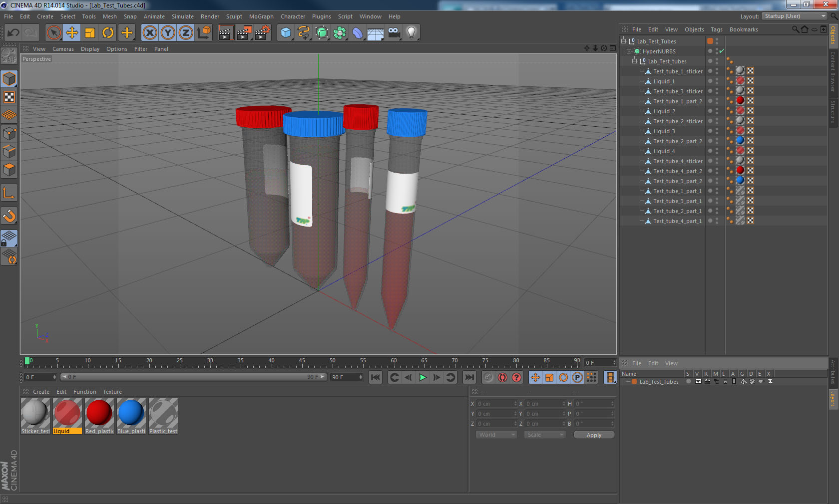Screen dimensions: 839x504
Task: Go to start of animation
Action: (376, 377)
